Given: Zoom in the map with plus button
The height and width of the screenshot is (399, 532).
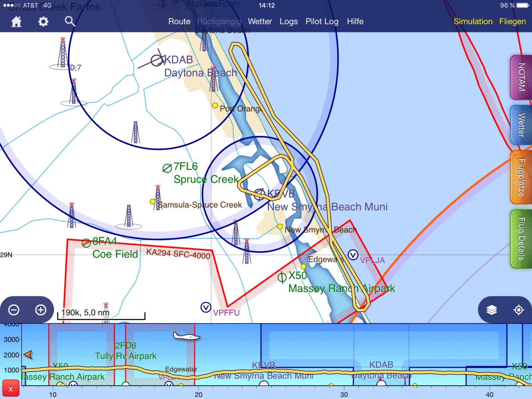Looking at the screenshot, I should tap(41, 310).
